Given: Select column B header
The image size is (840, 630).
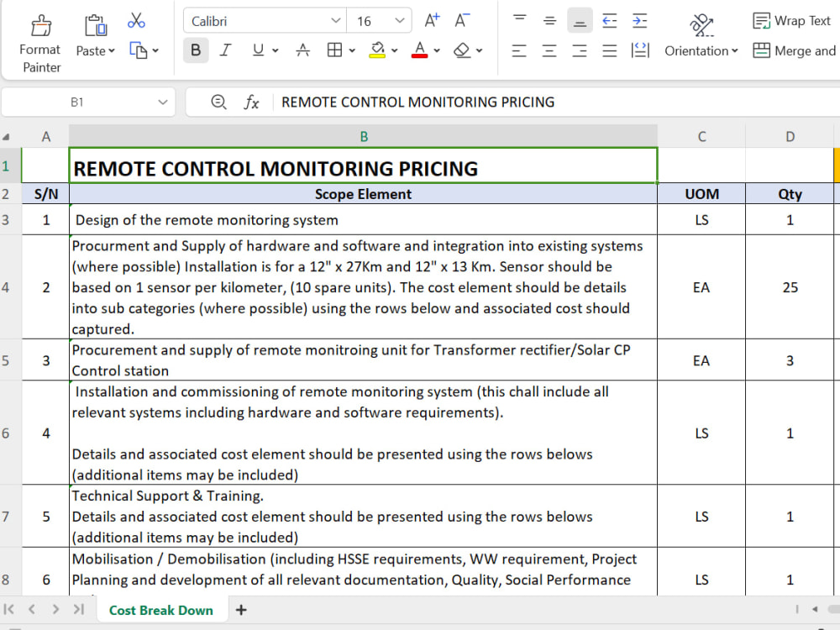Looking at the screenshot, I should 364,137.
